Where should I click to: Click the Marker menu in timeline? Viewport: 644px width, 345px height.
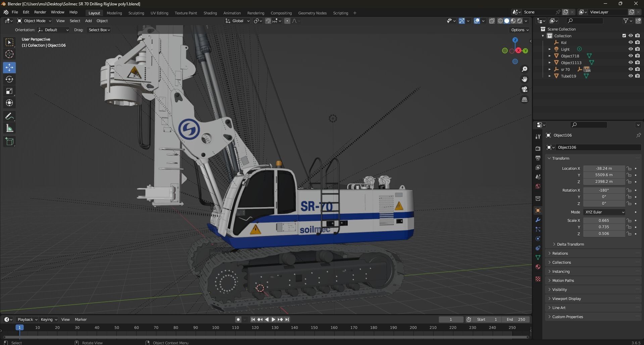point(81,319)
